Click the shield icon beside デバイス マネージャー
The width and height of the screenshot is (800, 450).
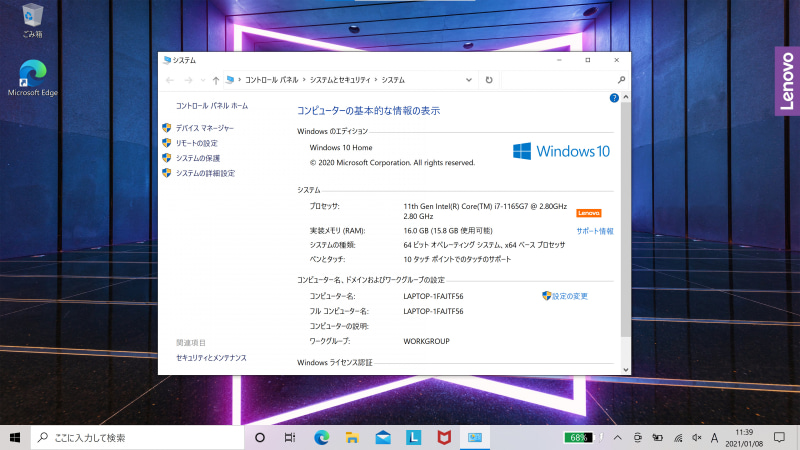[x=167, y=128]
